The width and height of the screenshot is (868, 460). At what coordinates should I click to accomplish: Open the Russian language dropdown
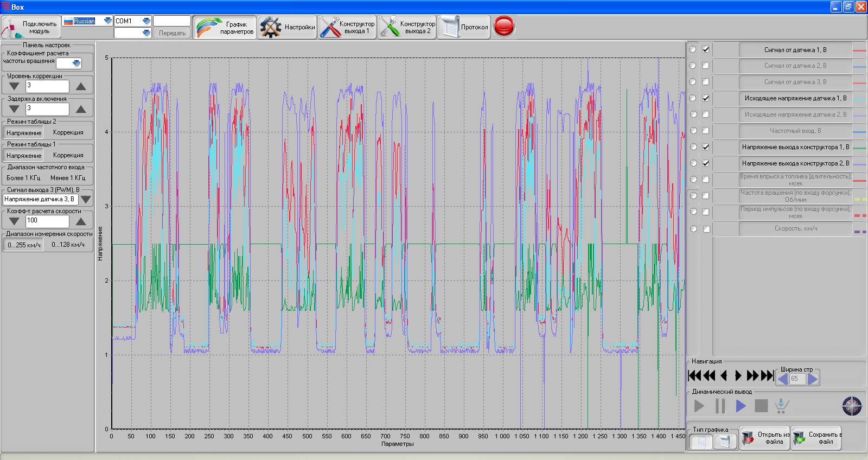tap(107, 21)
